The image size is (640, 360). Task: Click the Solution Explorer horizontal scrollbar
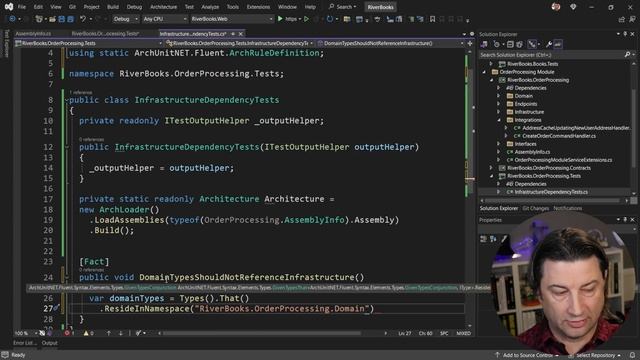click(x=552, y=200)
